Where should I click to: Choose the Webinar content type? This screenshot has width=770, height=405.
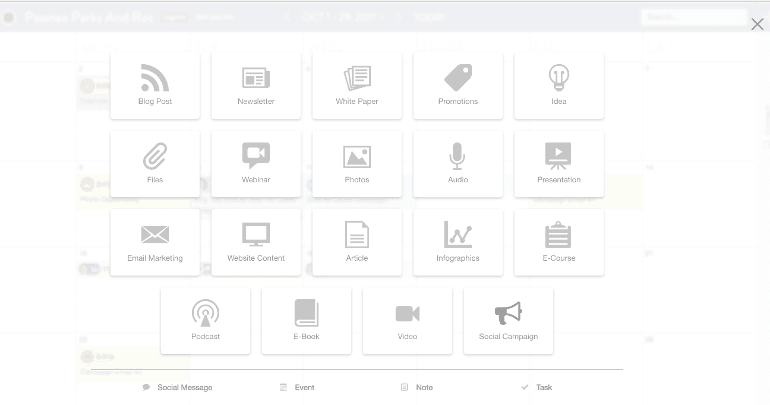click(x=256, y=163)
